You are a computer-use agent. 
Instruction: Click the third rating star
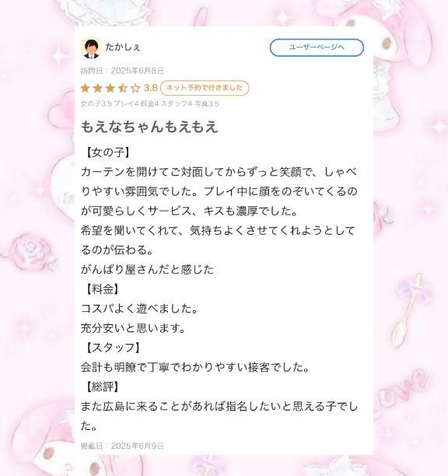pyautogui.click(x=110, y=88)
